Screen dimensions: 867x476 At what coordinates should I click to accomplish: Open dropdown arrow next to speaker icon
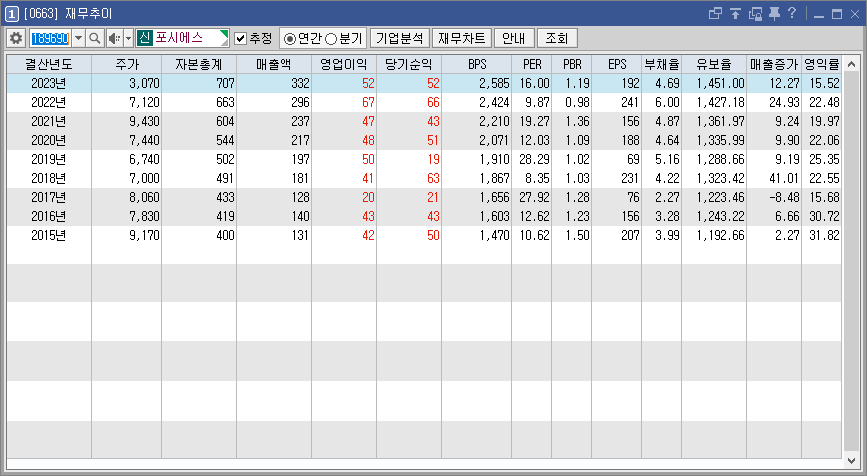(x=128, y=38)
